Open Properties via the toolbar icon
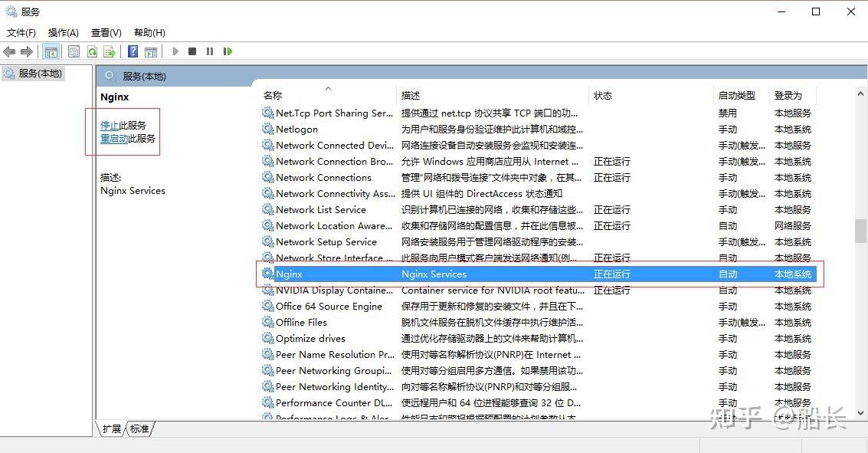The width and height of the screenshot is (868, 453). pos(74,51)
